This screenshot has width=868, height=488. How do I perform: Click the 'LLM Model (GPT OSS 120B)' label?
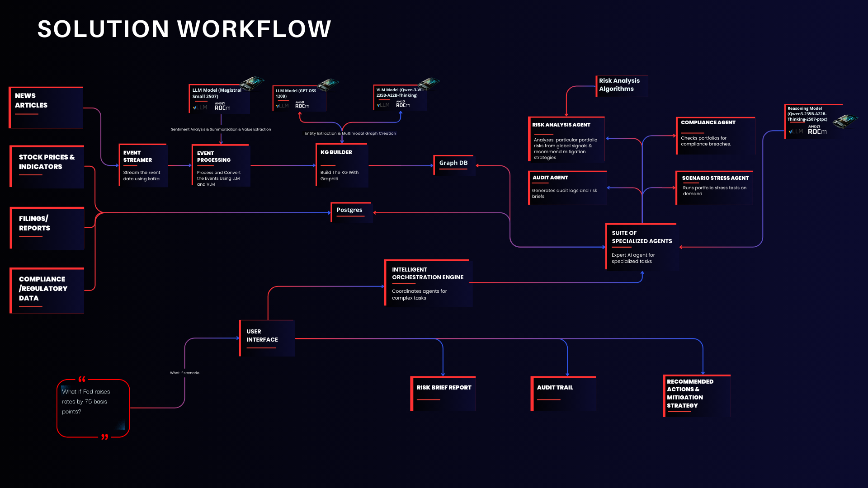pyautogui.click(x=296, y=93)
